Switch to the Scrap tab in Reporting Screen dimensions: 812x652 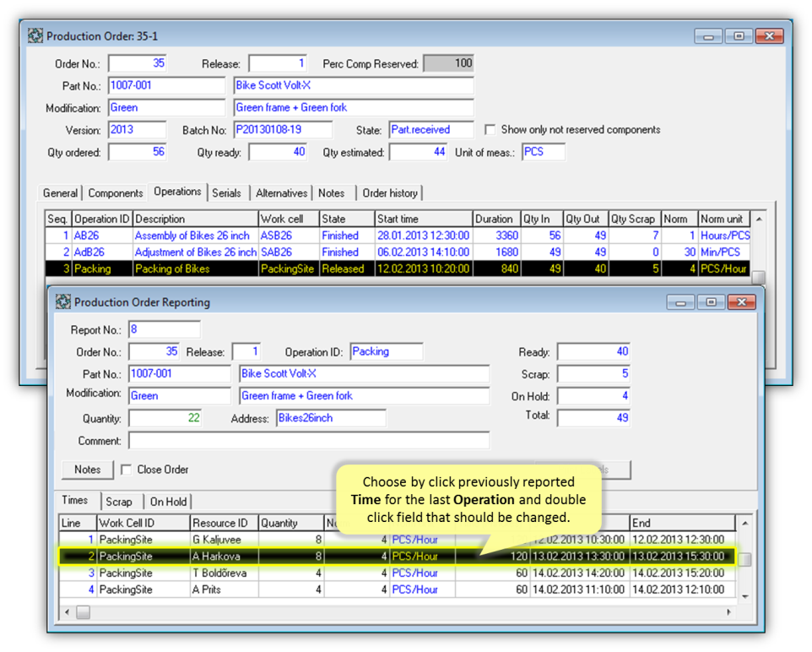tap(118, 502)
